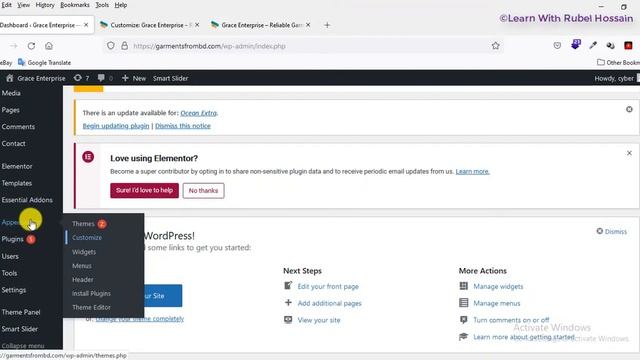Click the eyedropper extension icon
This screenshot has width=640, height=360.
[593, 46]
